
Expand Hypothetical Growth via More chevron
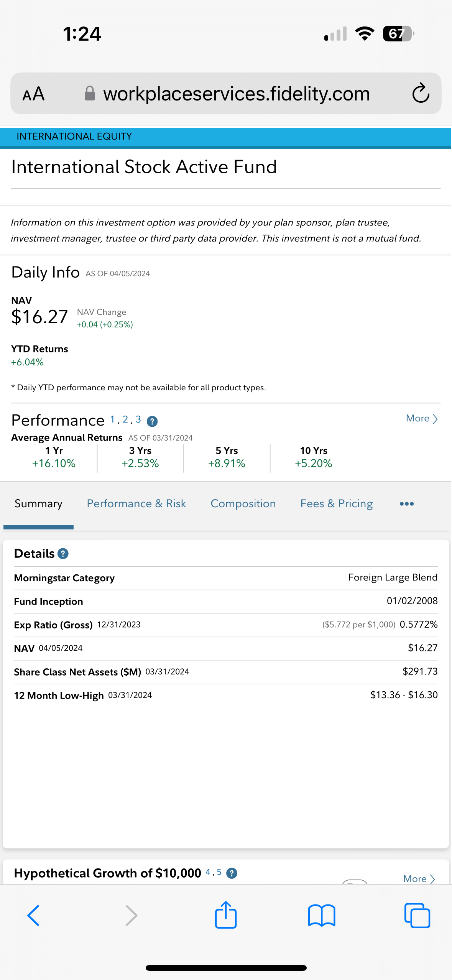point(419,878)
